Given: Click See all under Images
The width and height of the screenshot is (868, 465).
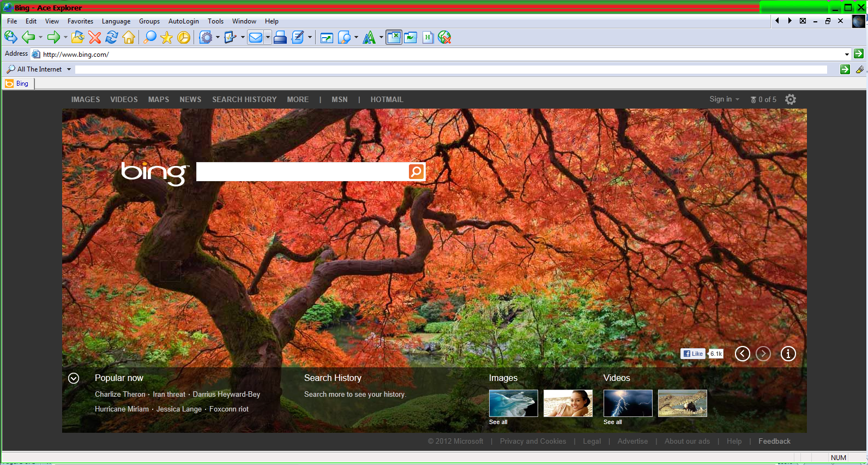Looking at the screenshot, I should point(498,422).
